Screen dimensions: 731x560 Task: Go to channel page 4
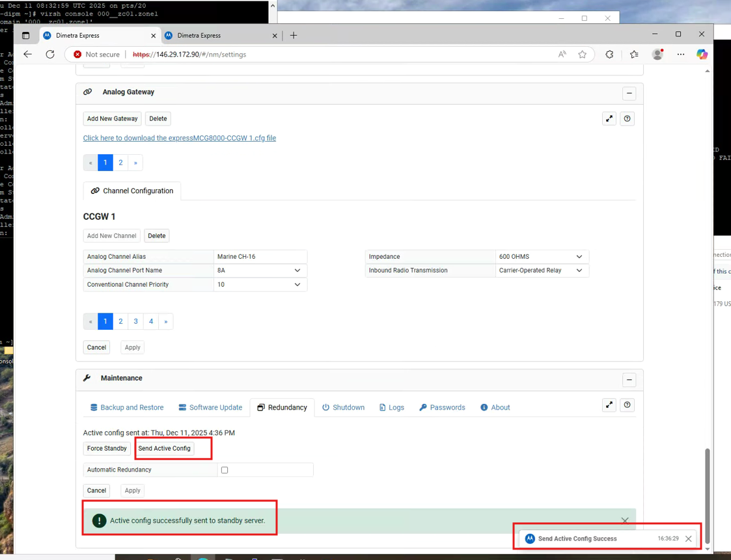coord(150,321)
